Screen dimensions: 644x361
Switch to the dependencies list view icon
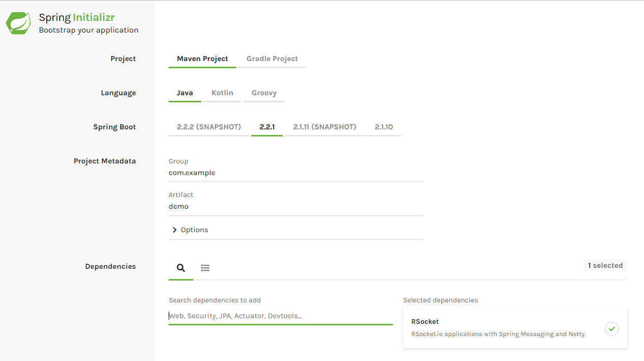[205, 268]
